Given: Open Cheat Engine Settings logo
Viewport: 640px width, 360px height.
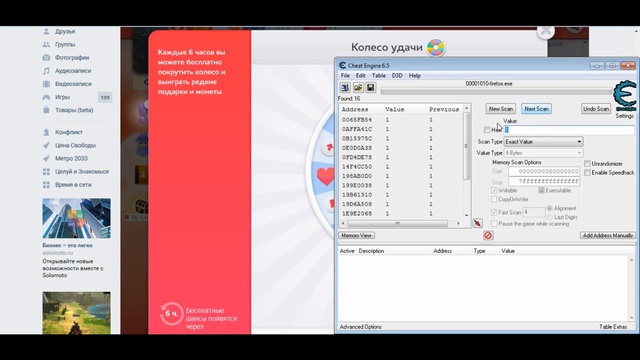Looking at the screenshot, I should point(625,97).
